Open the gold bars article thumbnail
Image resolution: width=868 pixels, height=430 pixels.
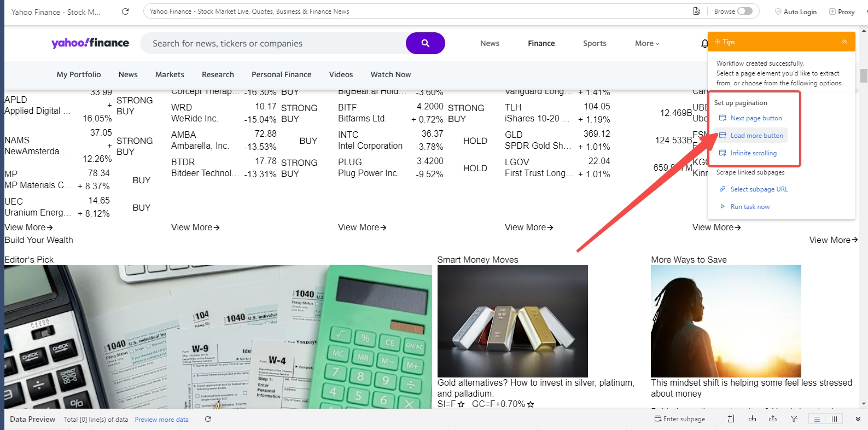[512, 321]
